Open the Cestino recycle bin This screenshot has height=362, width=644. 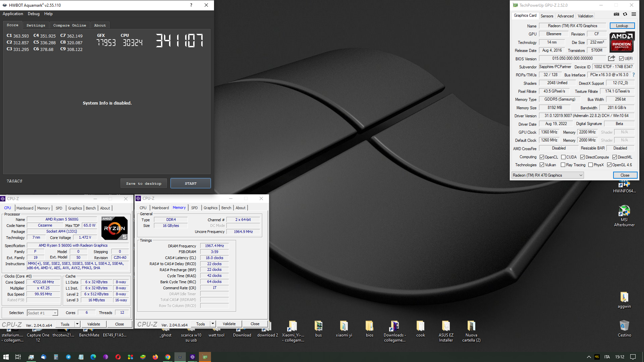(x=624, y=328)
